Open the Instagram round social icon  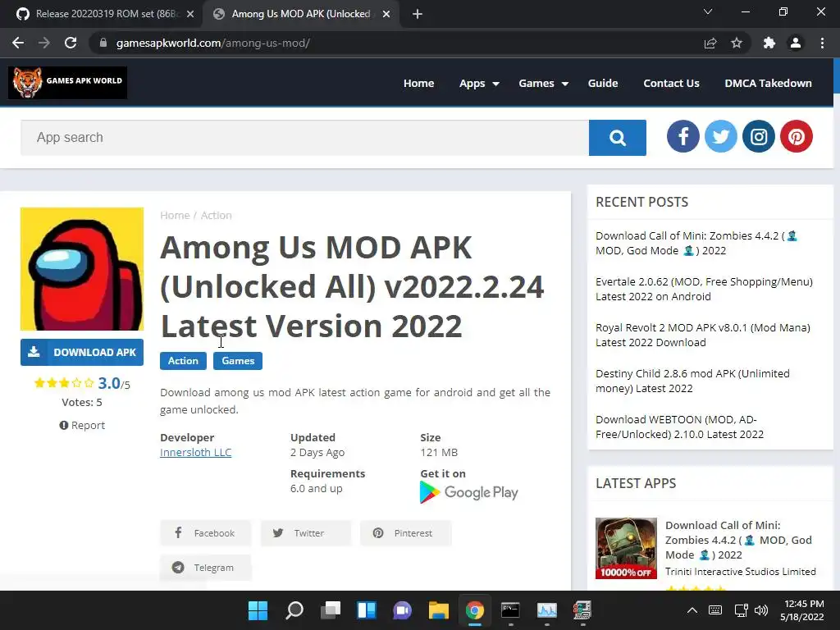tap(759, 136)
